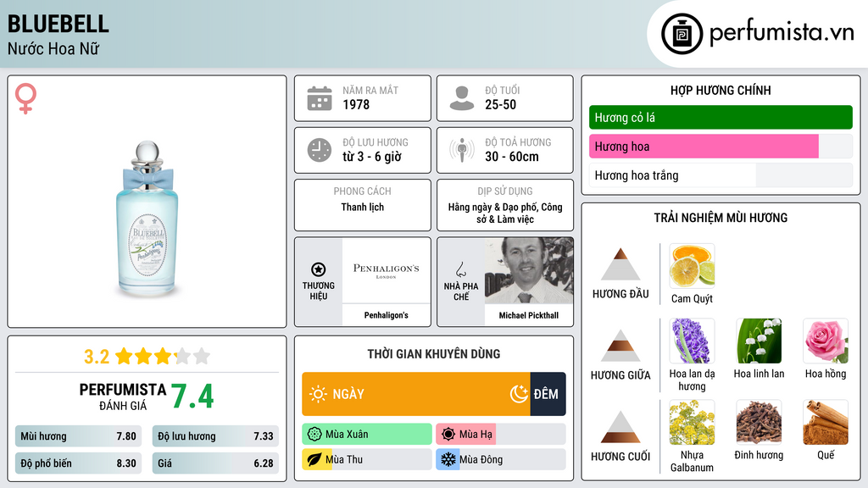Click the green Hương cỏ lá accord bar
Screen dimensions: 868x488
(x=721, y=117)
